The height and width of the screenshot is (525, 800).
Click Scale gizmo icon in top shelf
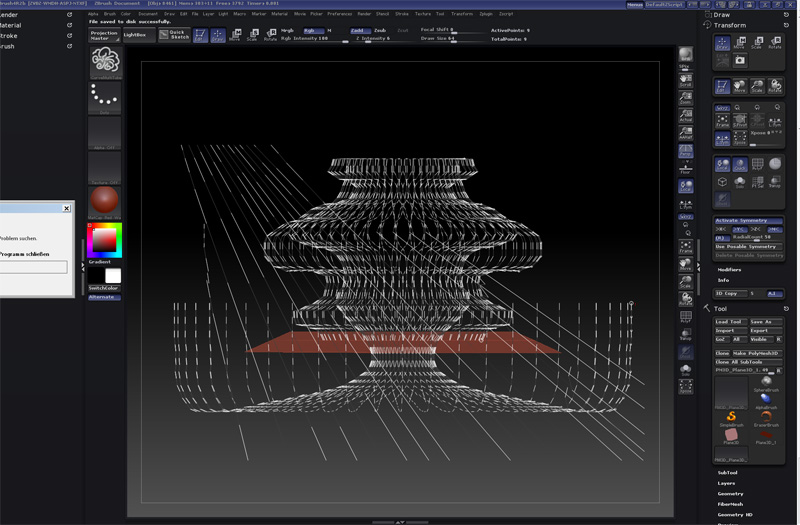[x=253, y=35]
